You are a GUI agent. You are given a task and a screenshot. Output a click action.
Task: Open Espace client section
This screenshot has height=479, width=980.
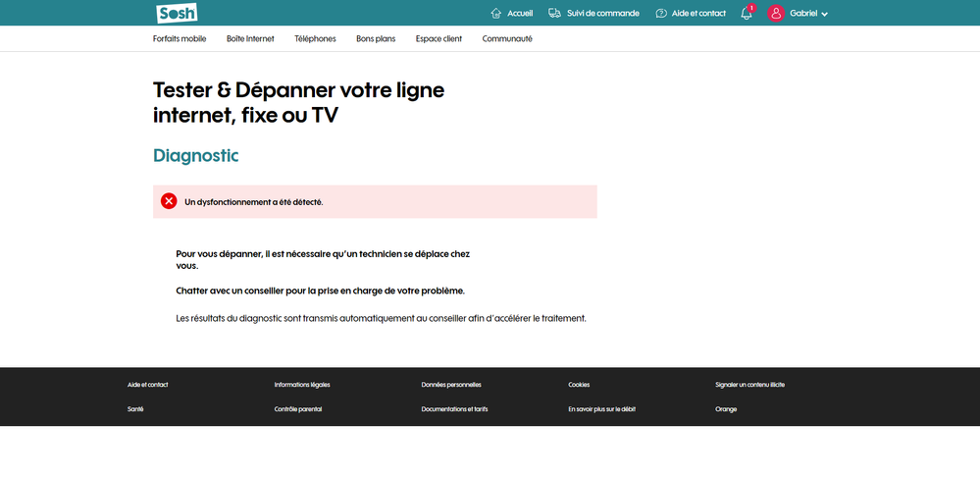coord(438,38)
